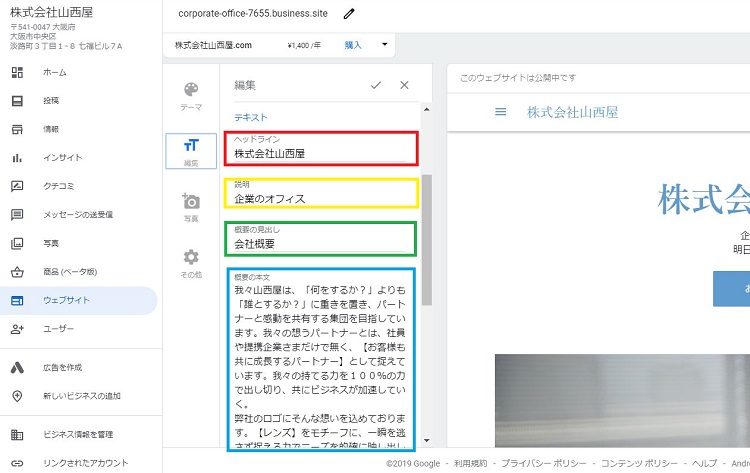
Task: Click the 新しいビジネスの追加 pin icon
Action: [17, 396]
